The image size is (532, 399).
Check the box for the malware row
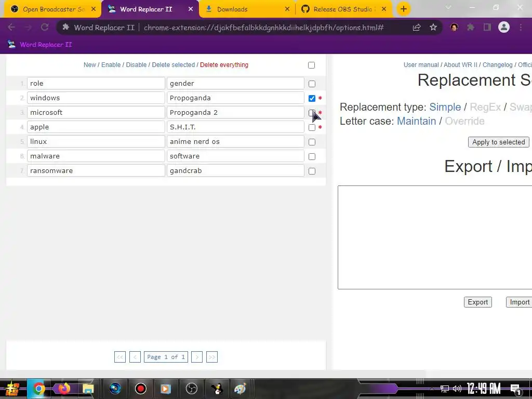pos(312,157)
